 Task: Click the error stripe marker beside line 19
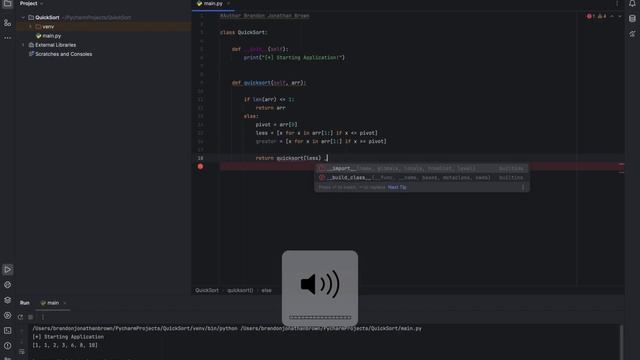(621, 164)
